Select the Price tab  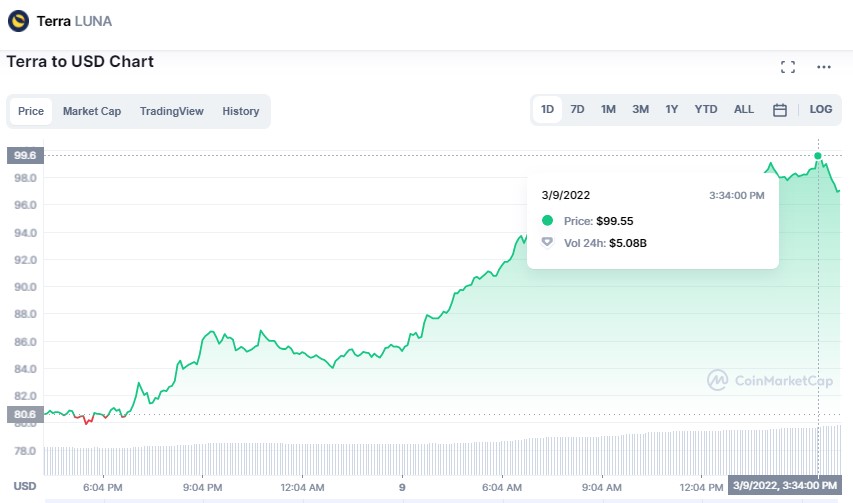pyautogui.click(x=31, y=111)
